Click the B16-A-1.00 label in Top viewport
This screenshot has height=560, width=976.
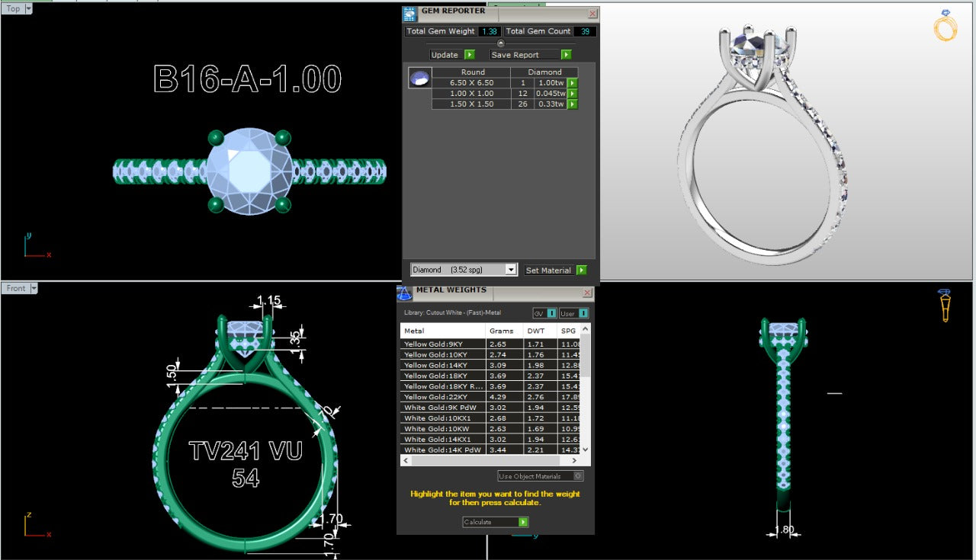tap(247, 79)
